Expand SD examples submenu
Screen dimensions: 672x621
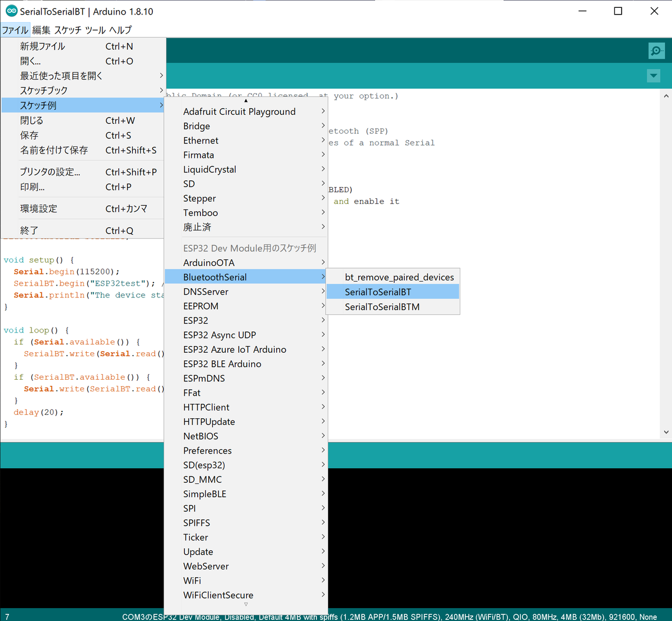pyautogui.click(x=246, y=184)
